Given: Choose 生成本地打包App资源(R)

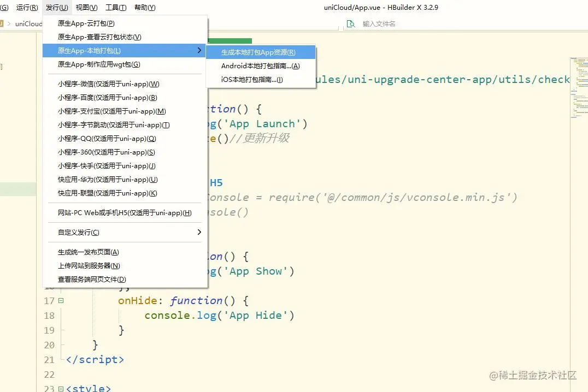Looking at the screenshot, I should pos(261,52).
